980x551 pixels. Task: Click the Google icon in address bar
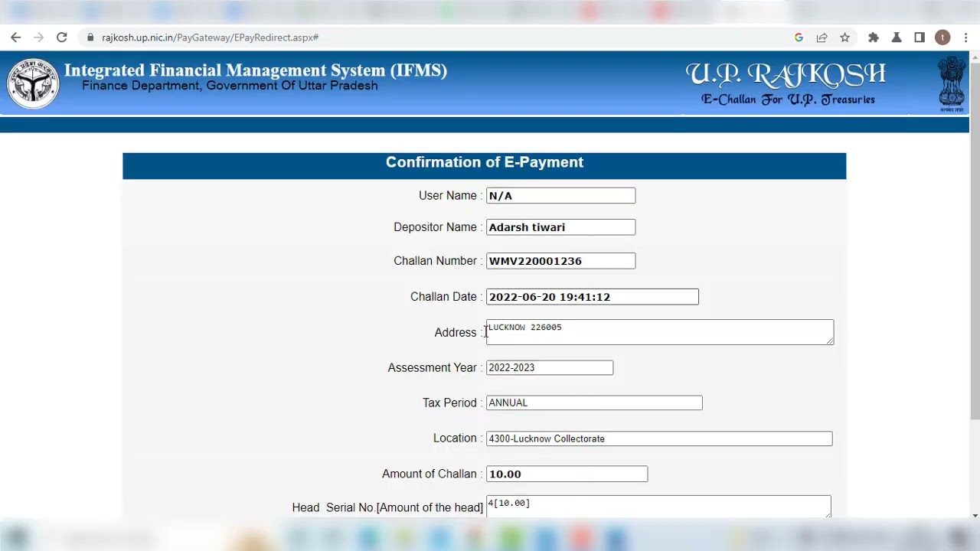[x=799, y=37]
